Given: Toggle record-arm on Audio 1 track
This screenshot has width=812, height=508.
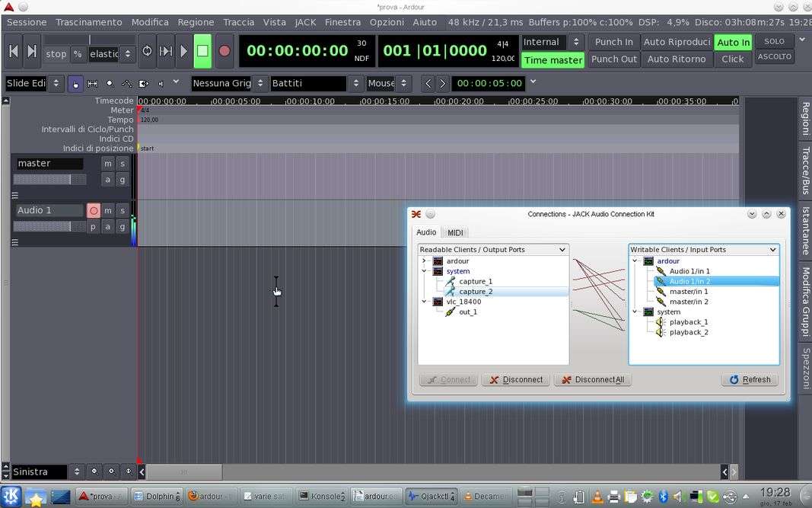Looking at the screenshot, I should coord(93,210).
